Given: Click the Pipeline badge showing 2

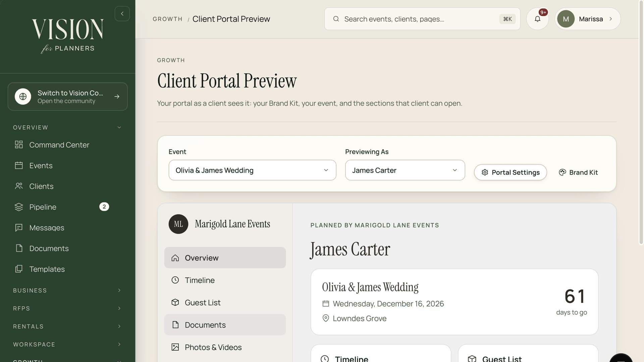Looking at the screenshot, I should [104, 207].
